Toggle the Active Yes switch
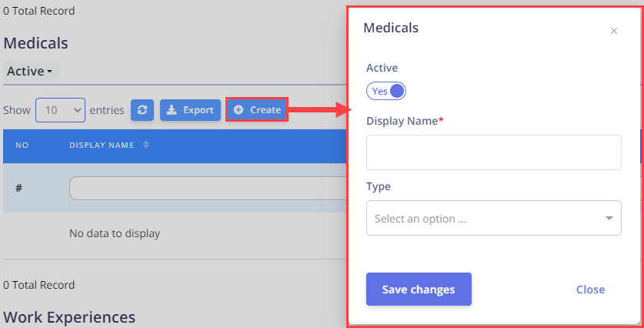 pos(386,91)
